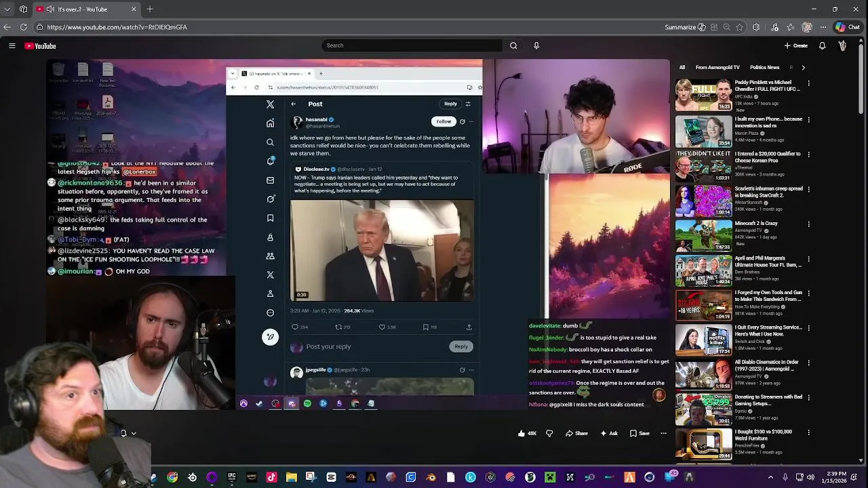Show more filter chips with right arrow
The image size is (868, 488).
click(803, 67)
